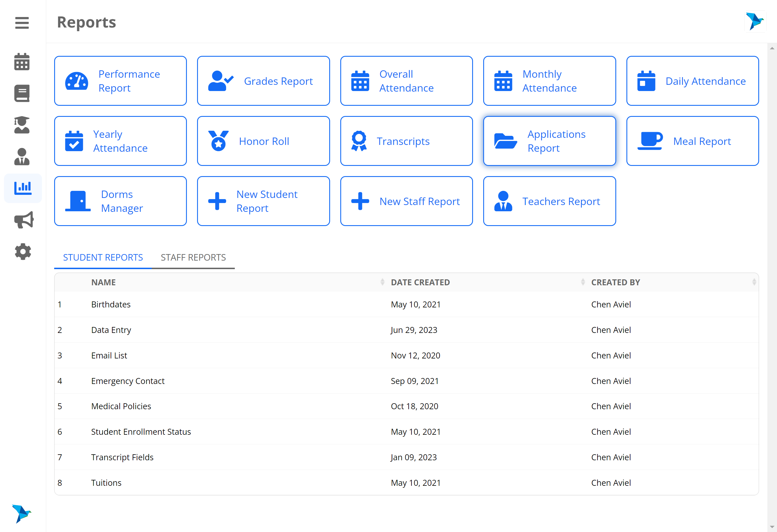Image resolution: width=777 pixels, height=532 pixels.
Task: Select the graduate student sidebar icon
Action: coord(22,125)
